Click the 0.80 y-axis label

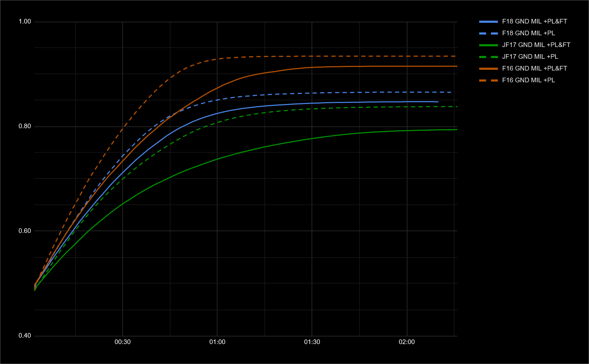pos(25,126)
